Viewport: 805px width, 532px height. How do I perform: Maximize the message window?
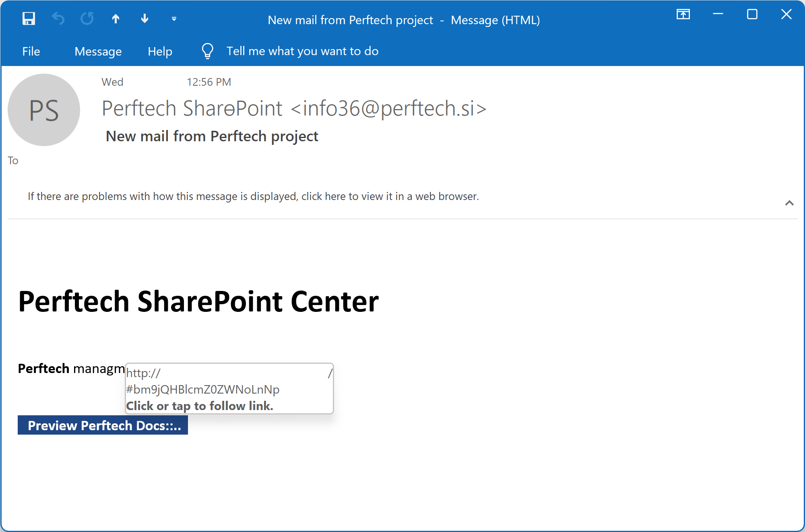[752, 14]
